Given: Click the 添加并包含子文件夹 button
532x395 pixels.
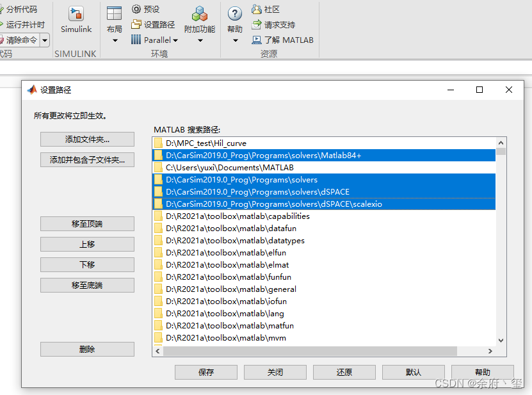Looking at the screenshot, I should [87, 159].
